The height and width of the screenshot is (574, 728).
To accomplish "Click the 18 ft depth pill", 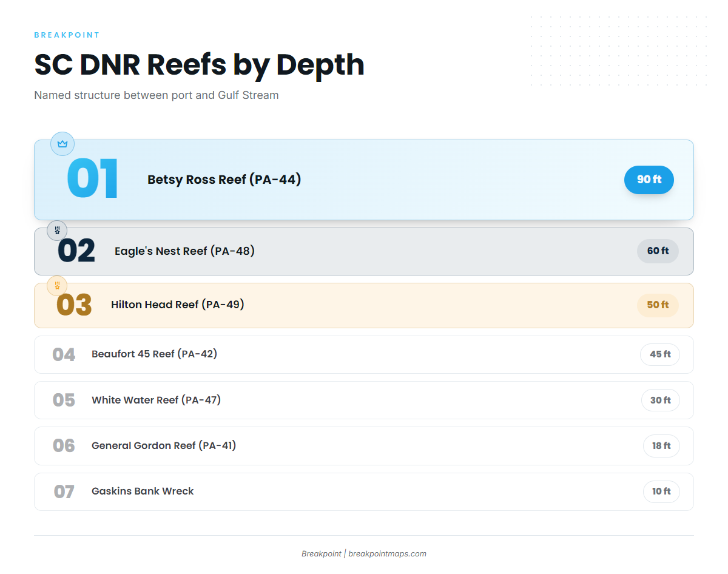I will [661, 446].
